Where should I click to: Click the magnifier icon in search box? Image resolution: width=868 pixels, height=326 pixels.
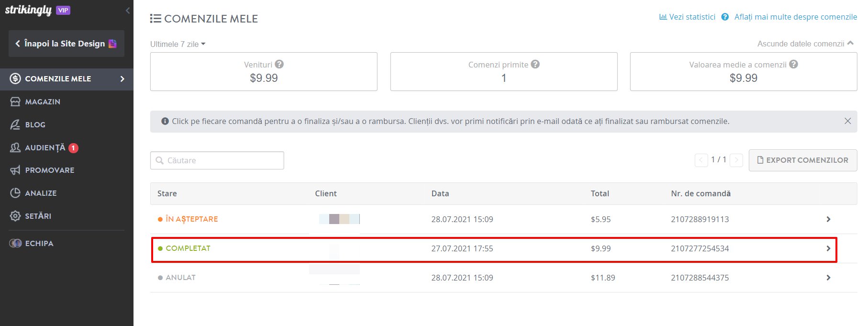coord(160,160)
